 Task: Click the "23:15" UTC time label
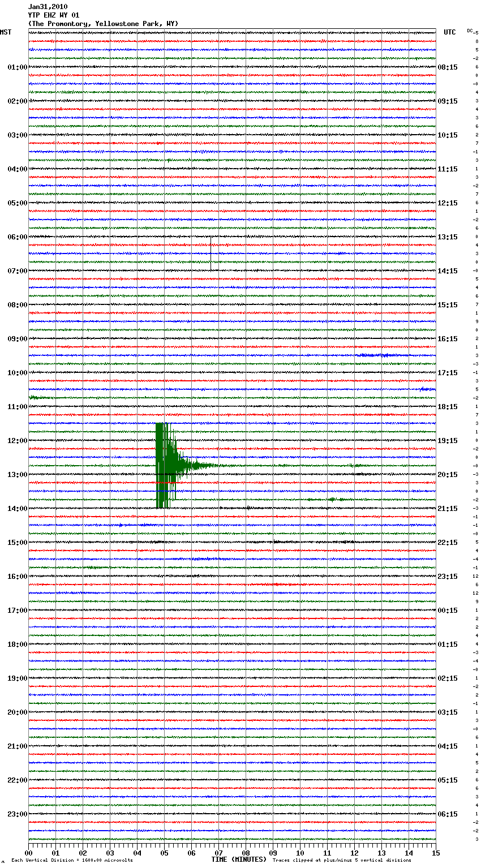click(448, 577)
